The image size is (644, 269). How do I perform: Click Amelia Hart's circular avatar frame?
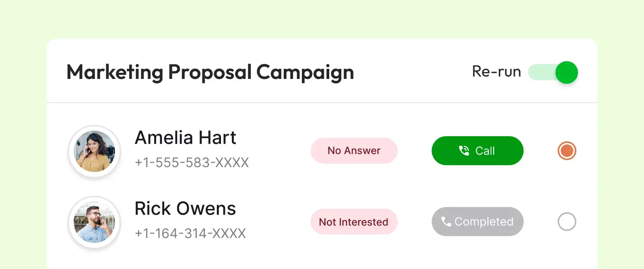pos(94,151)
